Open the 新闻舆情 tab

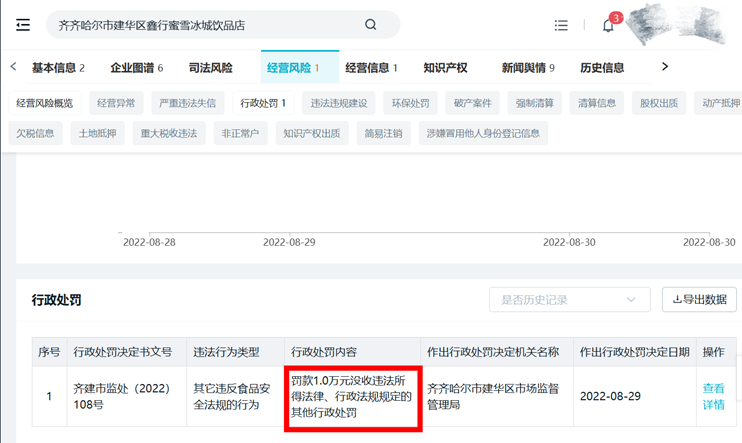click(528, 68)
